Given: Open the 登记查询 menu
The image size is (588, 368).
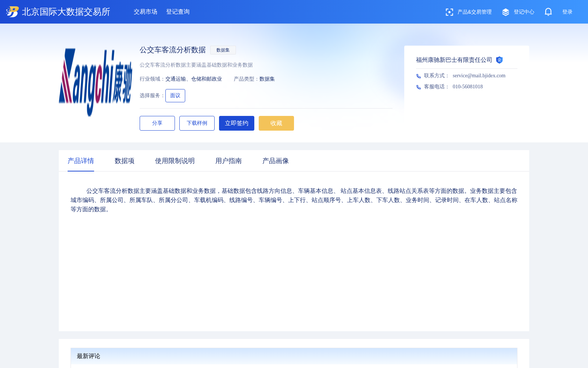Looking at the screenshot, I should coord(178,12).
